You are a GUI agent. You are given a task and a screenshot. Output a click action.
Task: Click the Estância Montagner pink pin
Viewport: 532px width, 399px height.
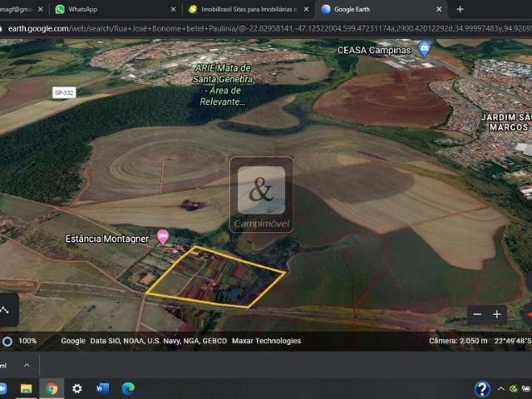click(163, 236)
